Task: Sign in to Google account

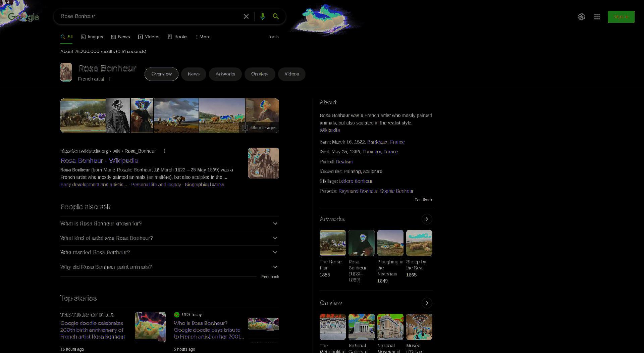Action: coord(621,17)
